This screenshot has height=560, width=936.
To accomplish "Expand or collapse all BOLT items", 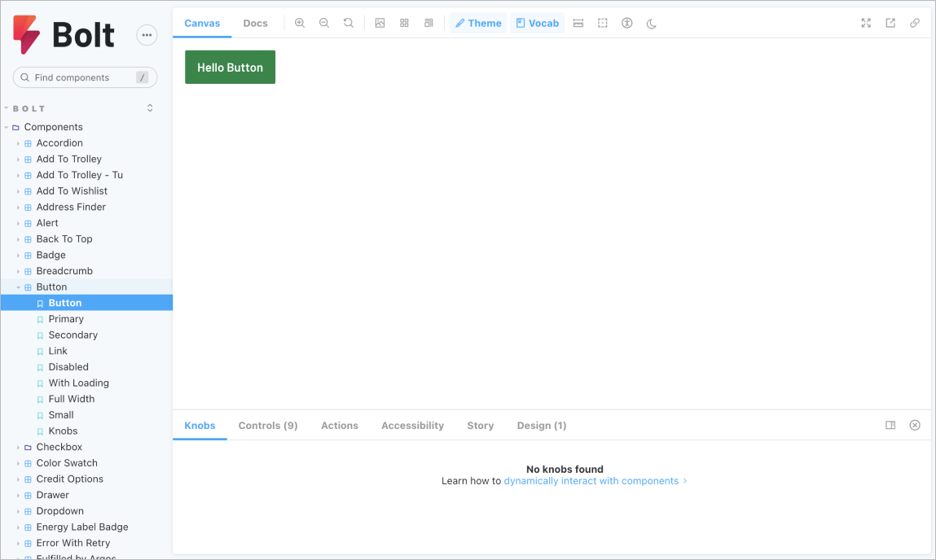I will point(150,108).
